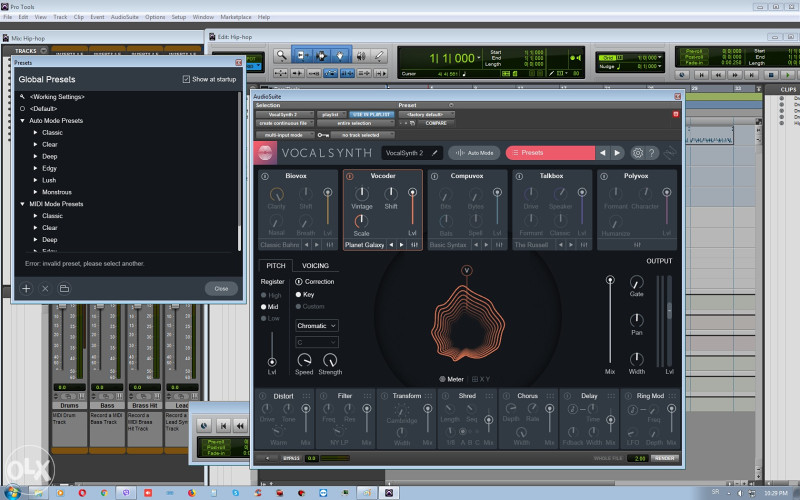This screenshot has width=800, height=500.
Task: Open Vocoder advanced settings sliders icon
Action: pyautogui.click(x=414, y=245)
